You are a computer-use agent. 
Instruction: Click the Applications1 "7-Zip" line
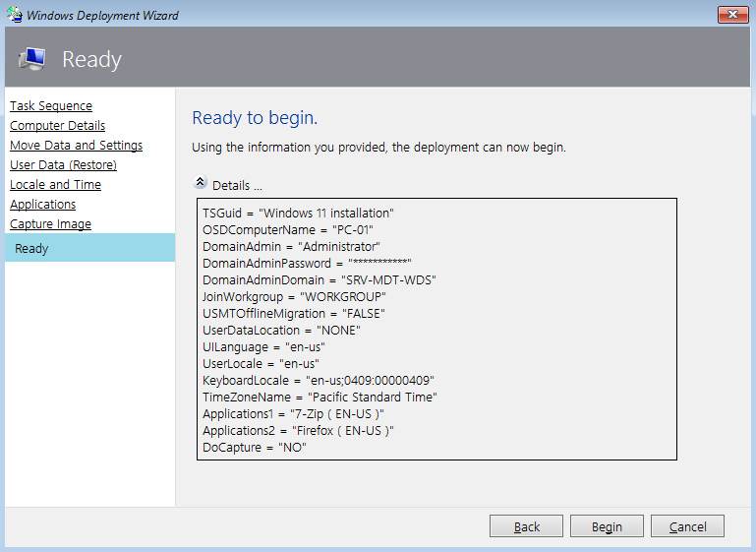pyautogui.click(x=293, y=414)
